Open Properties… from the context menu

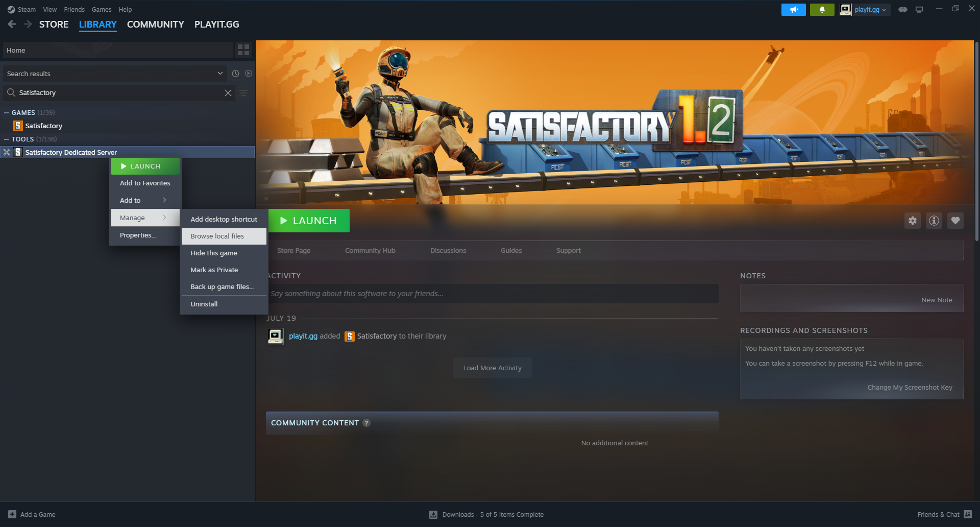coord(145,235)
